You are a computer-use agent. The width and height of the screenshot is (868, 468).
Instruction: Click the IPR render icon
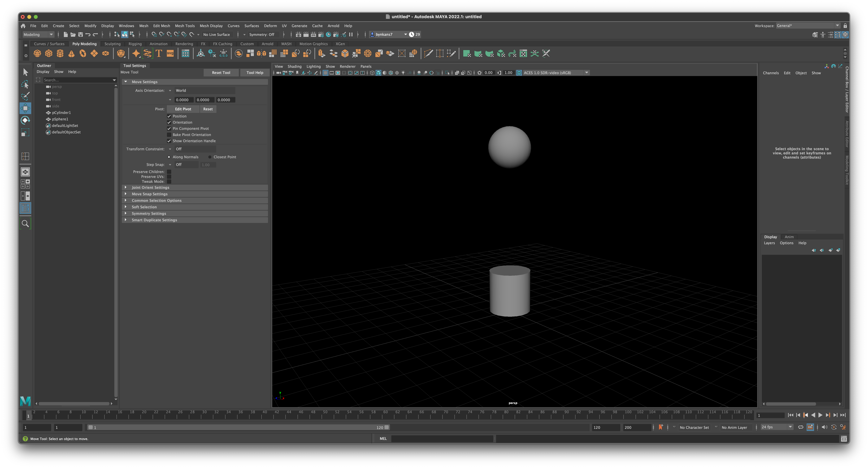click(x=313, y=34)
